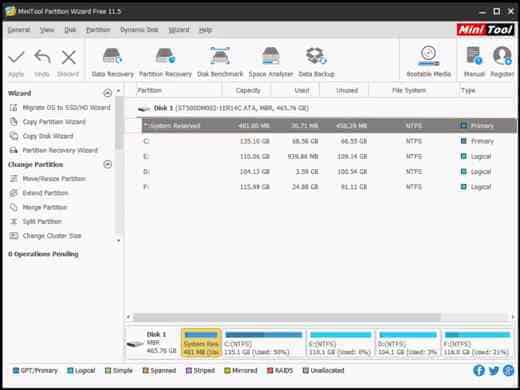
Task: Open the Manual icon
Action: (x=474, y=55)
